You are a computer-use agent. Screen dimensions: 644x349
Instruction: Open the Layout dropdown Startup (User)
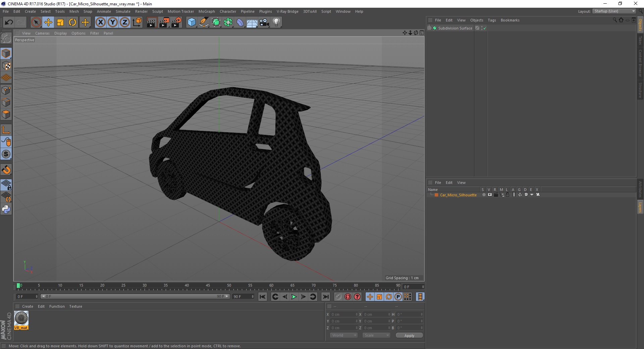coord(614,11)
